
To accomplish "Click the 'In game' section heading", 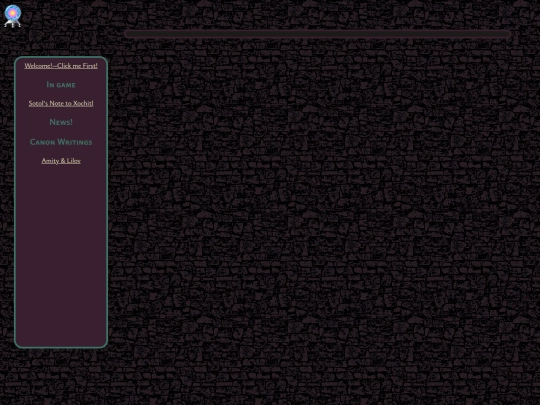I will pos(61,85).
